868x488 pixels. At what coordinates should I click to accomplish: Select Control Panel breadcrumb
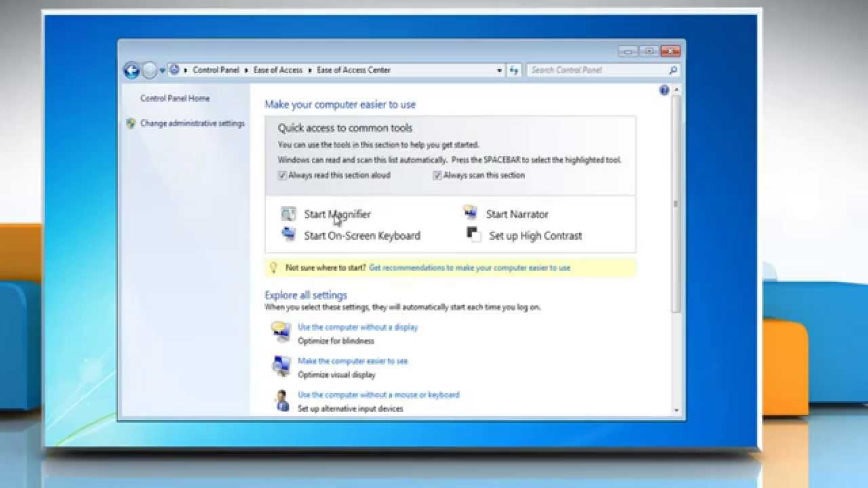(x=216, y=70)
